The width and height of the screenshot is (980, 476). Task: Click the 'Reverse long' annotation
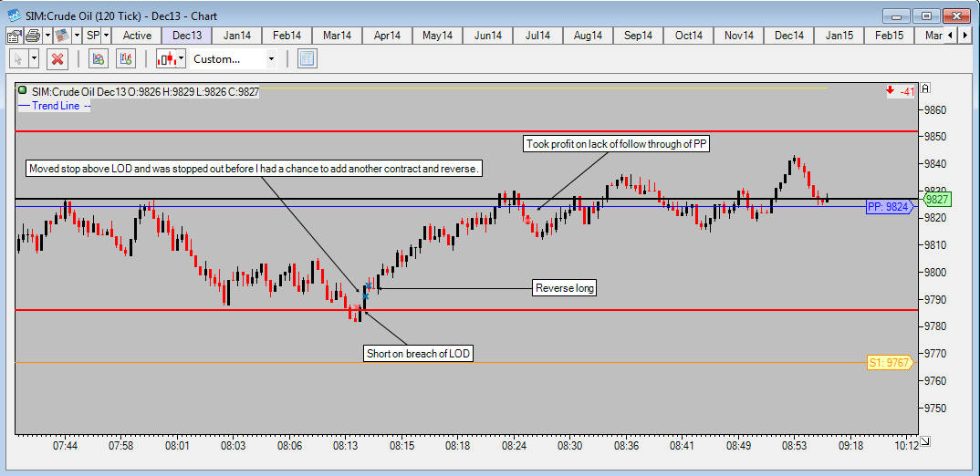click(565, 288)
